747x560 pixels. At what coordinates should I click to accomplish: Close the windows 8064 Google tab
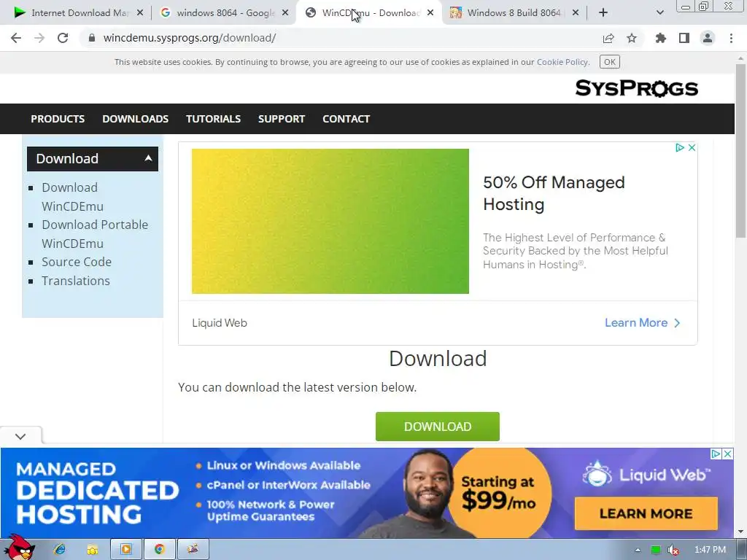(x=285, y=13)
